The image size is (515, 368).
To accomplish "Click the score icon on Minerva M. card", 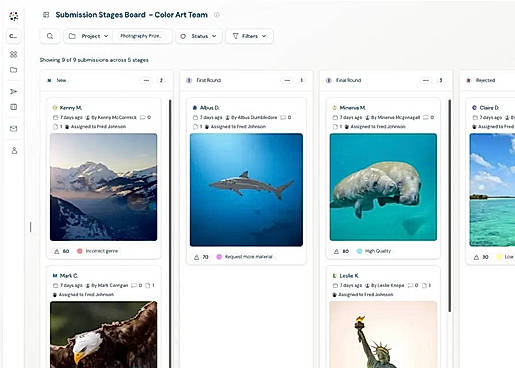I will 336,251.
